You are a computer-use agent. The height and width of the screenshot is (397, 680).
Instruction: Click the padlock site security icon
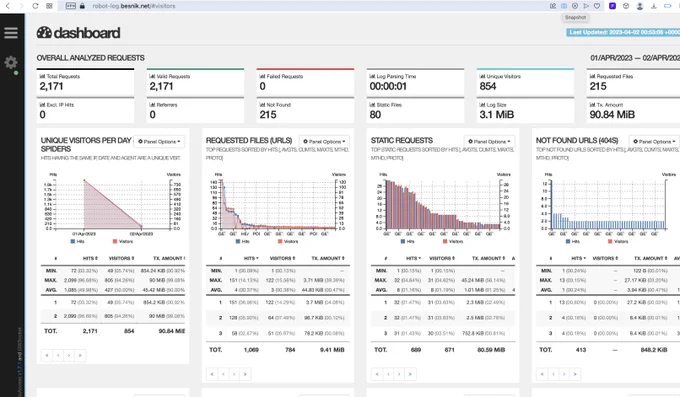pyautogui.click(x=82, y=6)
